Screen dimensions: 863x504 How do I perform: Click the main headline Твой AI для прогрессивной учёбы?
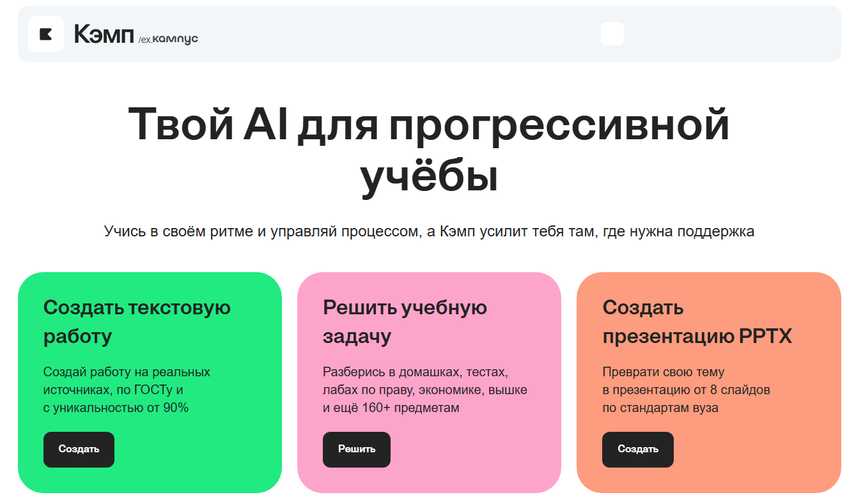pos(429,125)
